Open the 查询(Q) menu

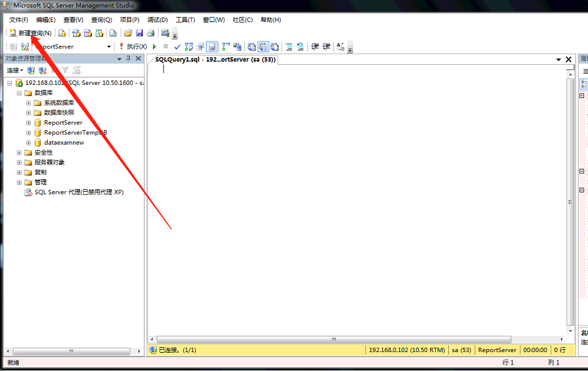(x=101, y=19)
